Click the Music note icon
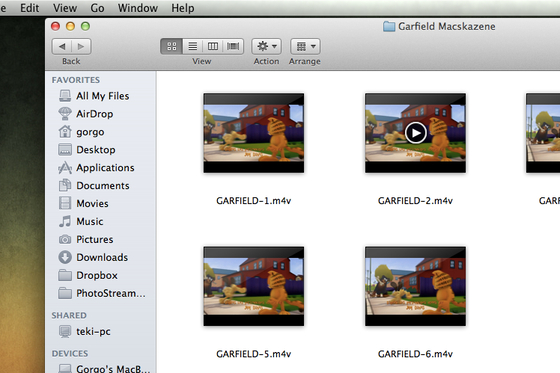This screenshot has height=373, width=560. 65,221
